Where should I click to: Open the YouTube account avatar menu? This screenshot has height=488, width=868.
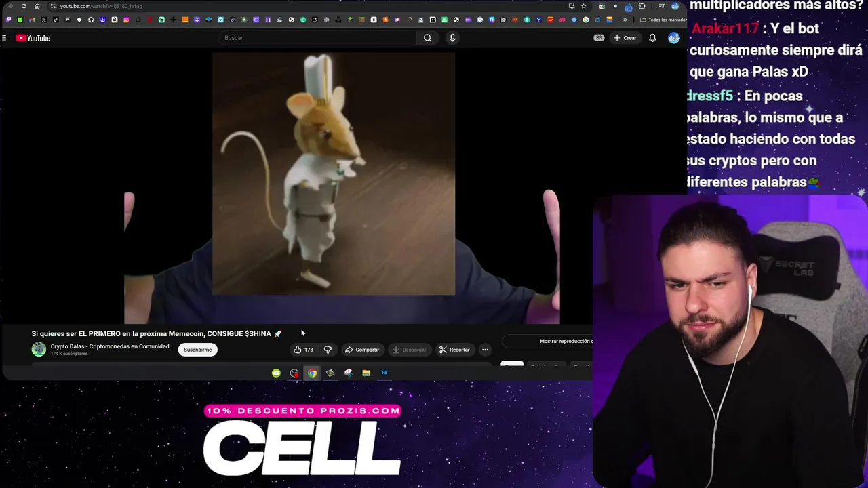point(673,38)
